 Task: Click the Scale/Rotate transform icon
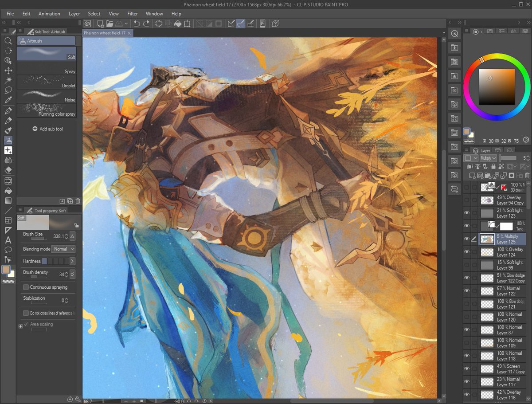click(188, 24)
